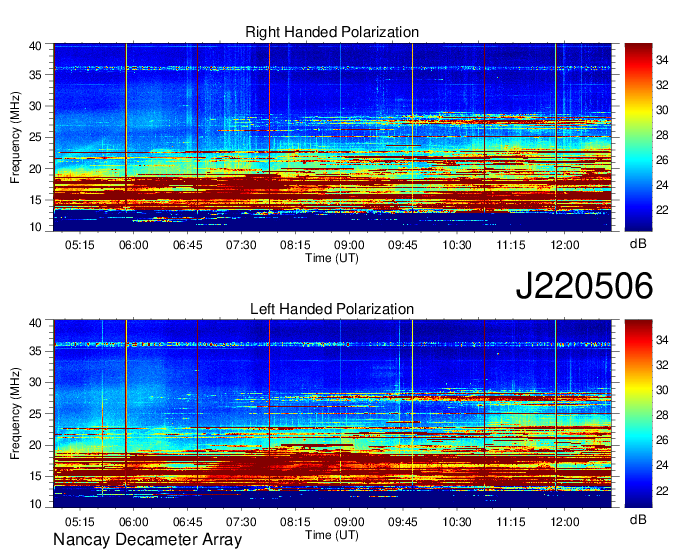This screenshot has height=552, width=680.
Task: Click the 09:00 time tick on the Left Handed plot
Action: tap(349, 522)
